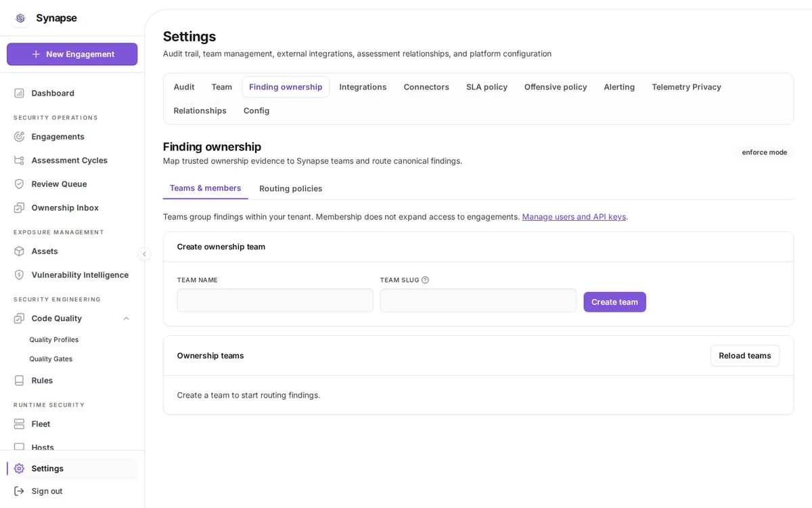Select the Finding ownership tab

click(286, 87)
